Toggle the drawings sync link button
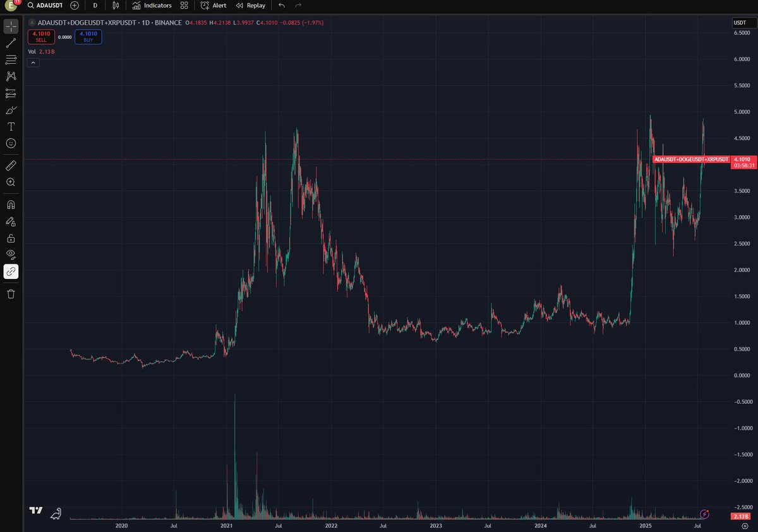The width and height of the screenshot is (758, 532). (11, 271)
